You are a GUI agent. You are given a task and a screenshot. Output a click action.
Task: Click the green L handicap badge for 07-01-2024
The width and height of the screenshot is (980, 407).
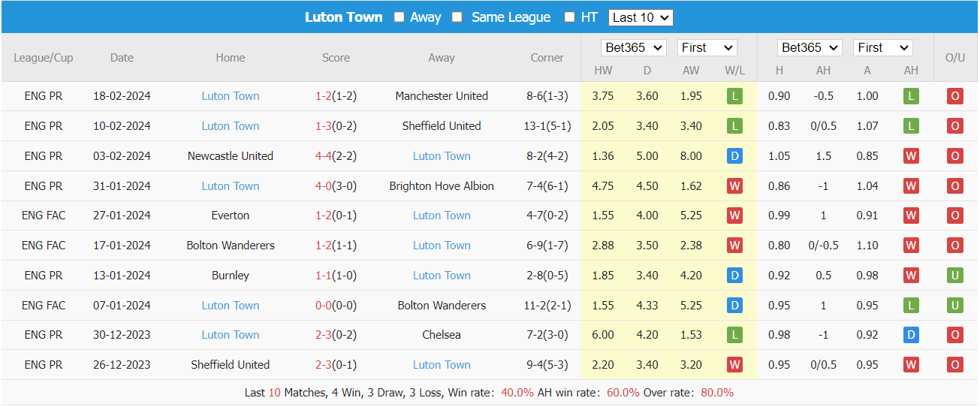click(911, 306)
